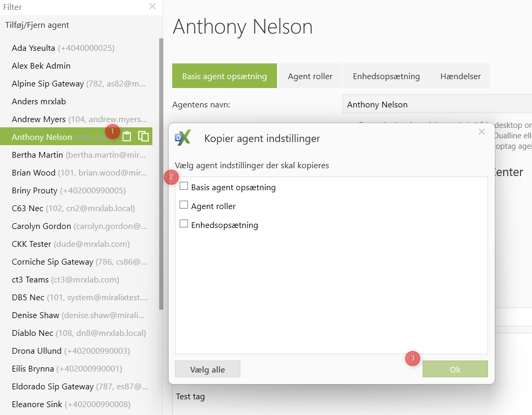This screenshot has width=532, height=415.
Task: Open Tilføj/Fjern agent
Action: (37, 25)
